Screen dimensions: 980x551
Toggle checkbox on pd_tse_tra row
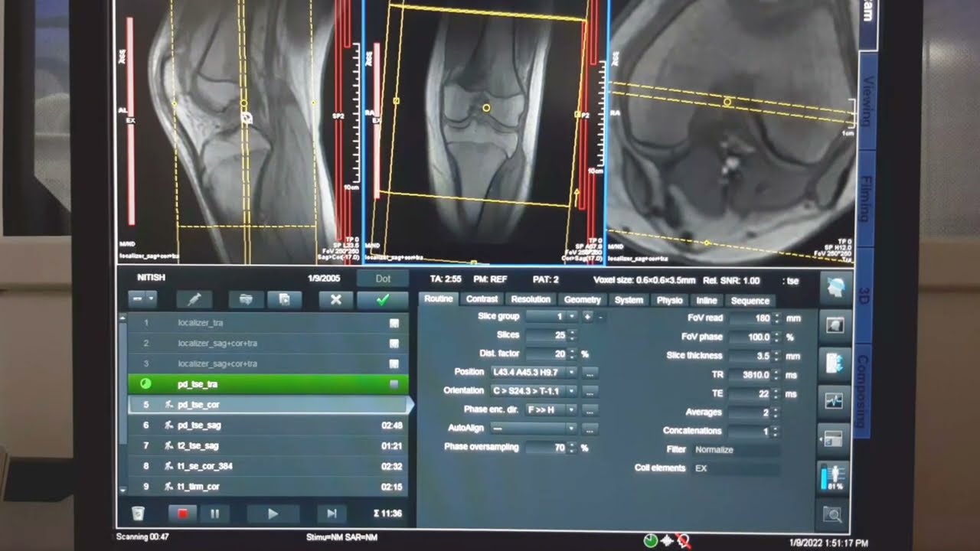click(x=394, y=384)
